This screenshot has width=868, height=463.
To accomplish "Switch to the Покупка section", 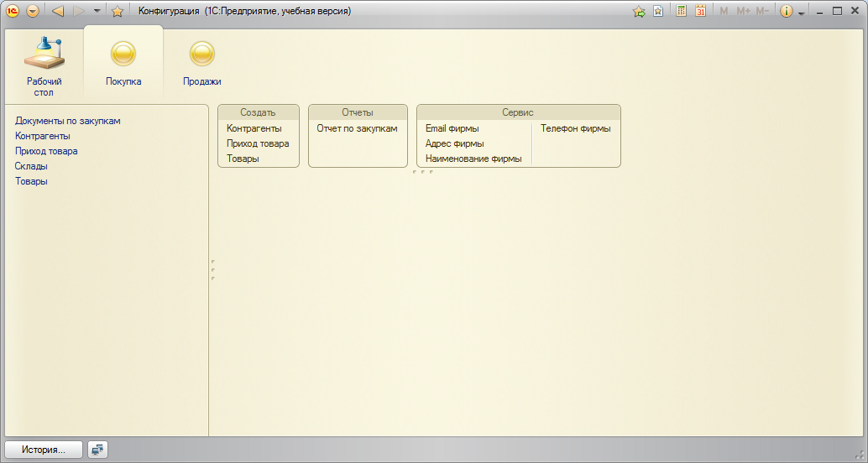I will click(x=123, y=61).
